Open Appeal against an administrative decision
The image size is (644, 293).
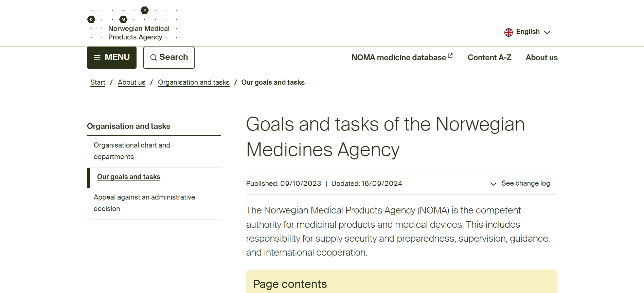[x=144, y=203]
